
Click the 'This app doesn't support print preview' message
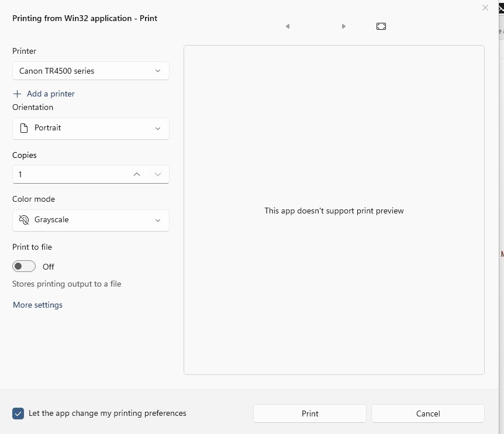(334, 211)
